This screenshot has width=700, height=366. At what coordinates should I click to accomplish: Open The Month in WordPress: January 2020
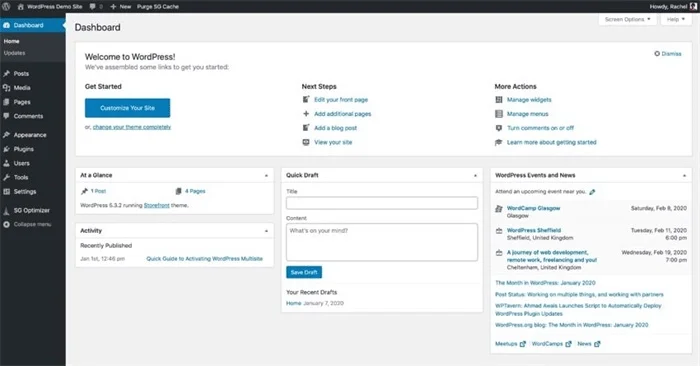(545, 283)
